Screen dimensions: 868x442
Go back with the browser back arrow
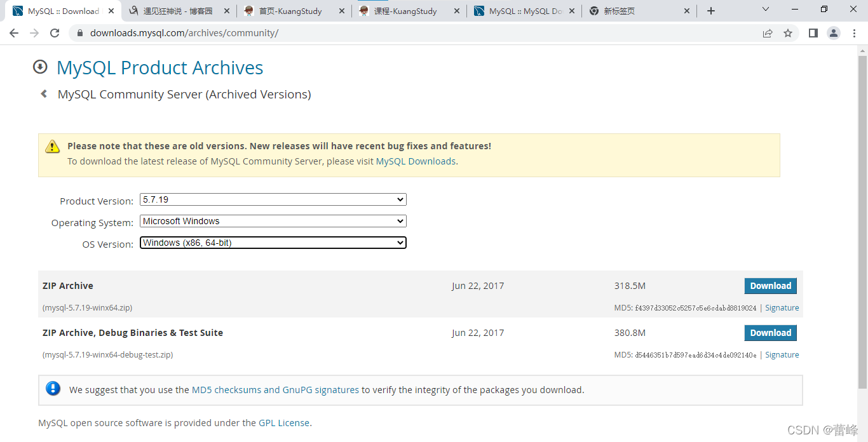14,33
